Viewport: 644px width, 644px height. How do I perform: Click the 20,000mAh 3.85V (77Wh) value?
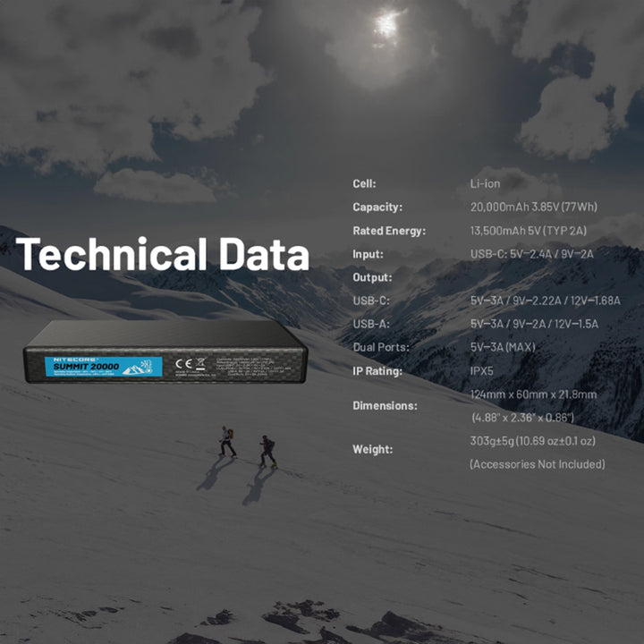(x=533, y=208)
